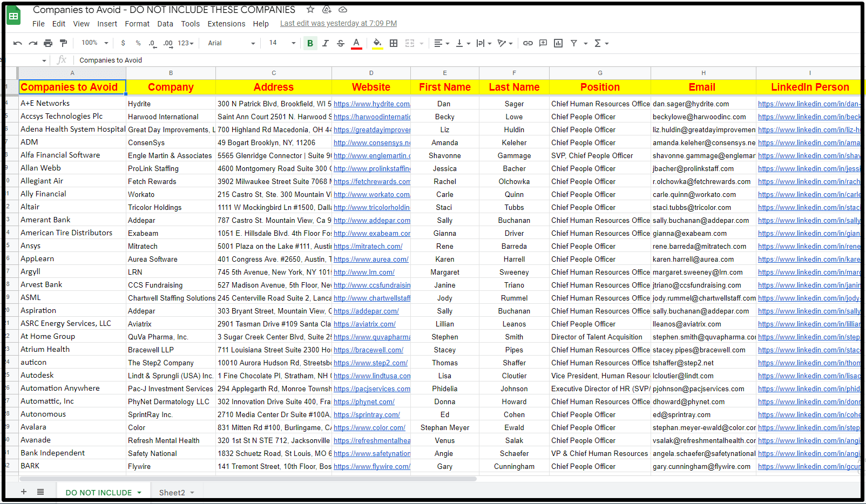Toggle strikethrough formatting
The image size is (866, 504).
pyautogui.click(x=341, y=43)
